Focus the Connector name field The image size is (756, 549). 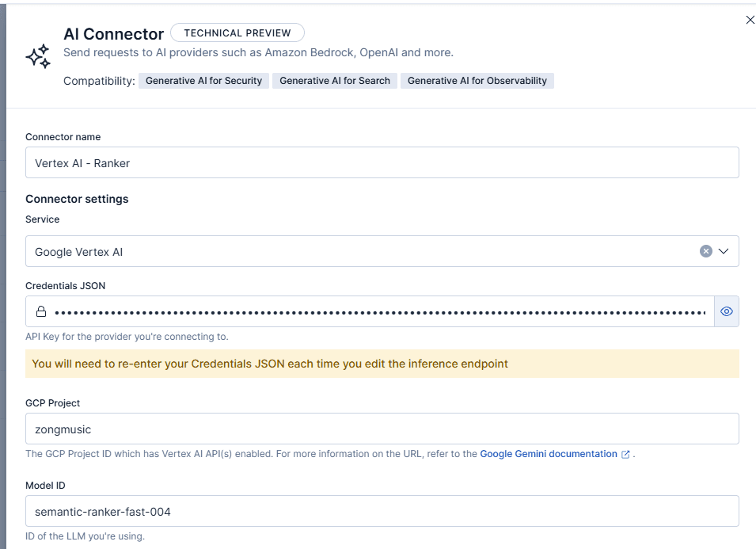382,163
